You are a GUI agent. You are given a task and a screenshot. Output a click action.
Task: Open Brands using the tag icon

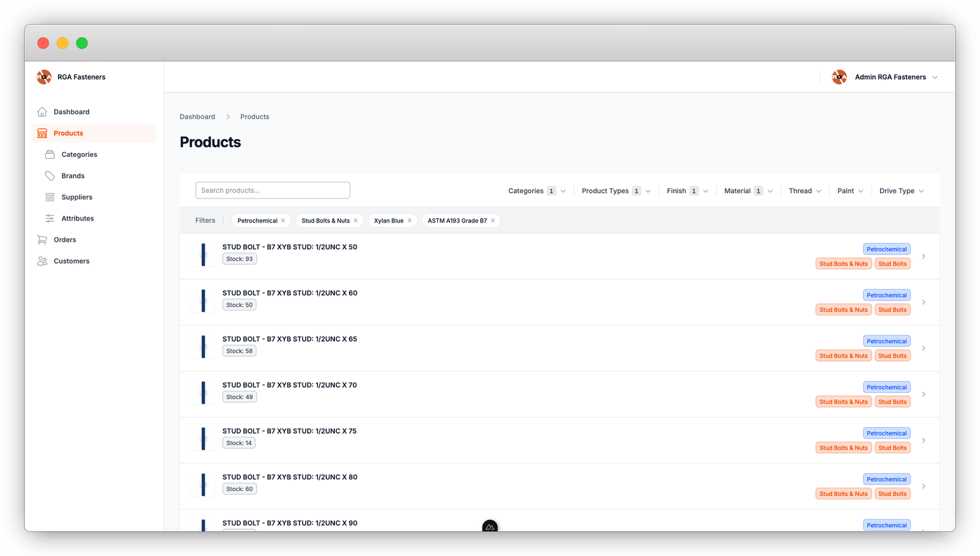tap(50, 175)
